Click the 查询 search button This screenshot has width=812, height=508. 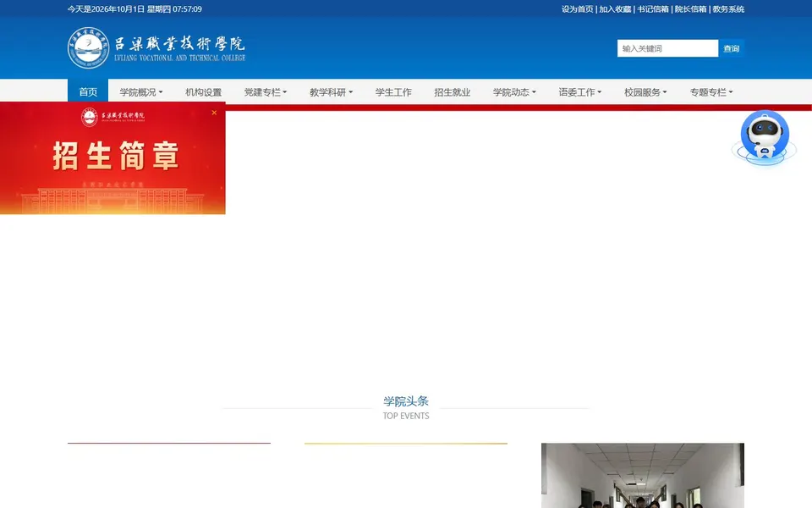click(x=731, y=48)
